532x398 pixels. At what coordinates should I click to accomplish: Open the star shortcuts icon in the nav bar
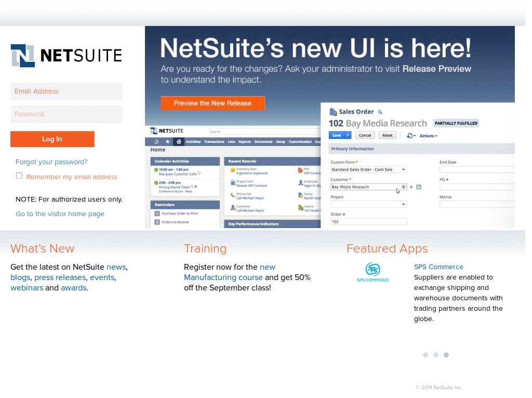point(168,141)
